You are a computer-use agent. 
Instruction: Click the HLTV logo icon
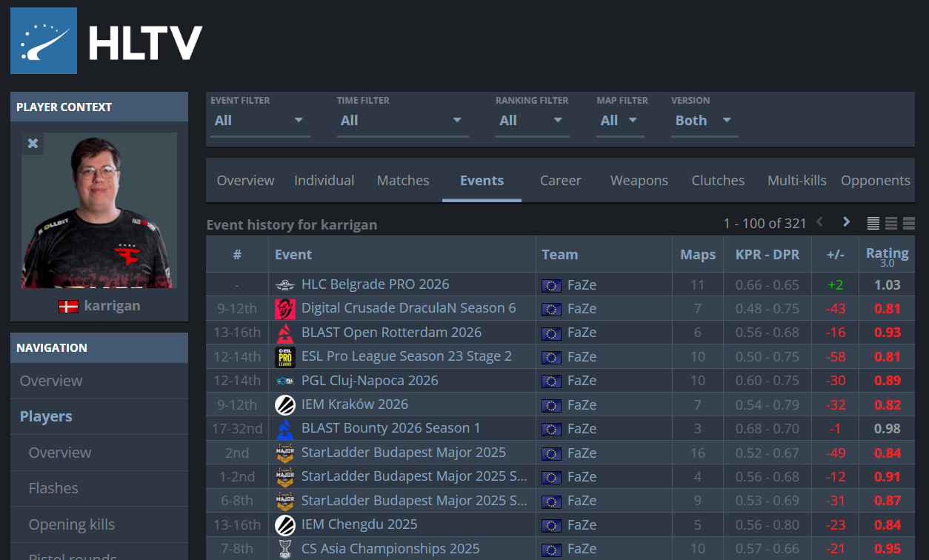[x=44, y=41]
